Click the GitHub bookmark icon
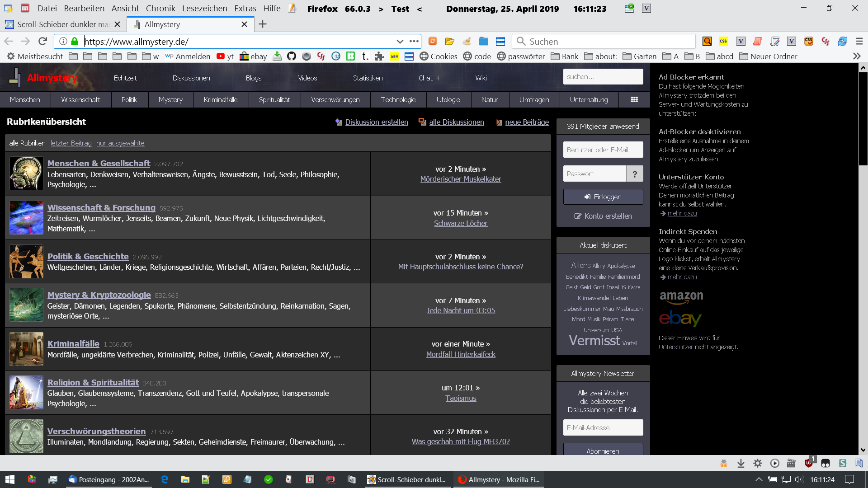This screenshot has height=488, width=868. tap(292, 56)
